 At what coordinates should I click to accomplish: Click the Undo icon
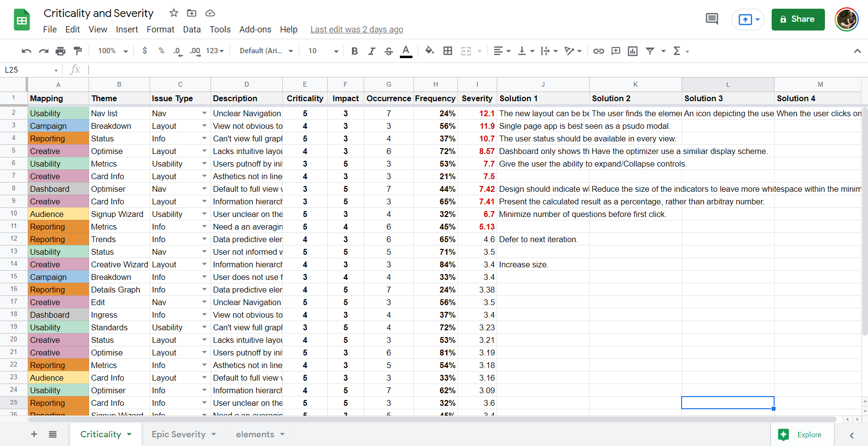coord(27,51)
